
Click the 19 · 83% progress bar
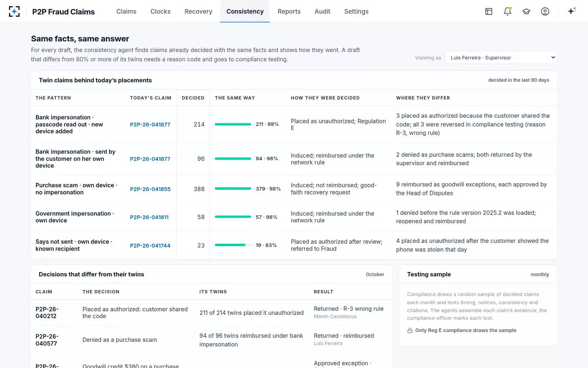233,245
